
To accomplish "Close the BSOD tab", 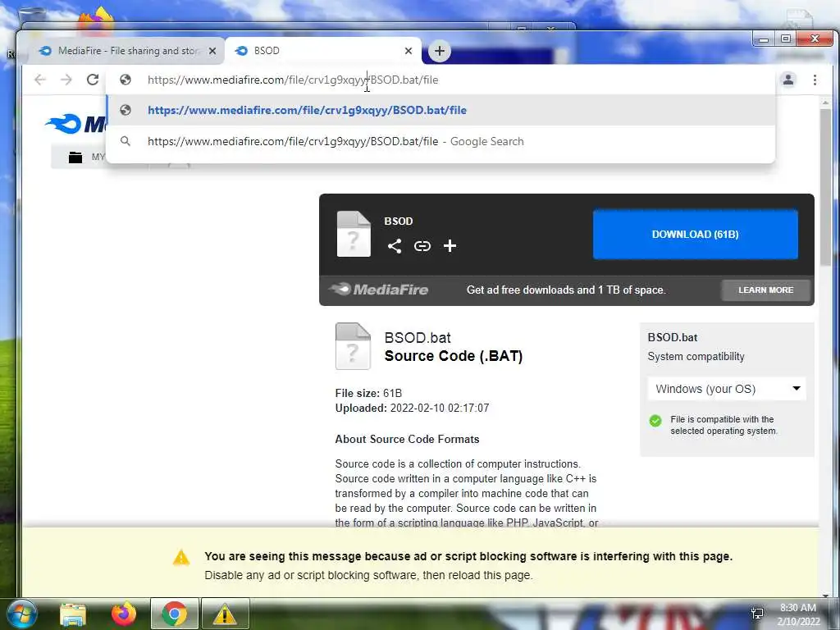I will click(409, 51).
